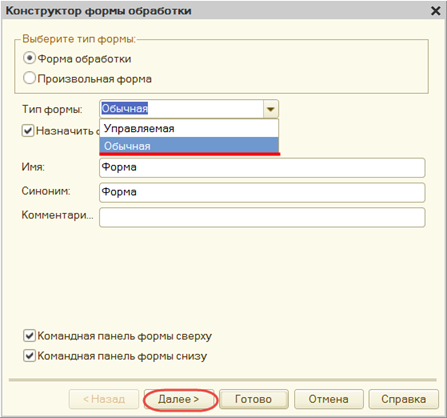Viewport: 447px width, 418px height.
Task: Click into the Имя input field
Action: click(x=262, y=167)
